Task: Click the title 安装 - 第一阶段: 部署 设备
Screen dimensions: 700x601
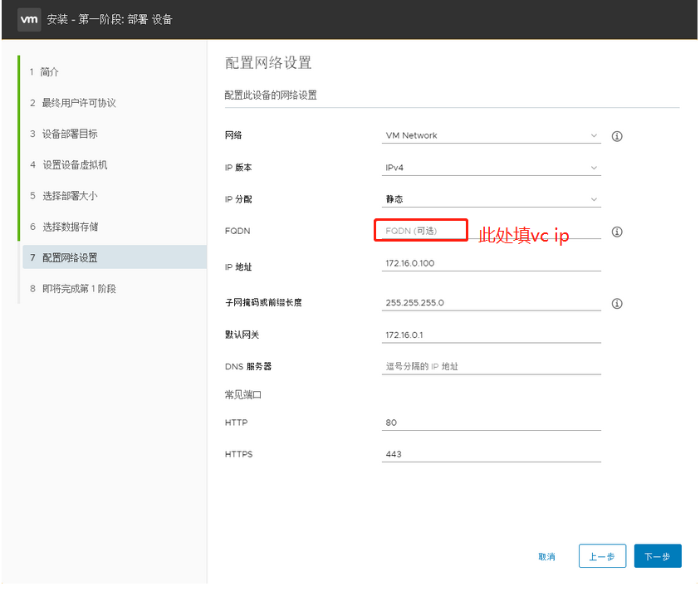Action: pos(110,20)
